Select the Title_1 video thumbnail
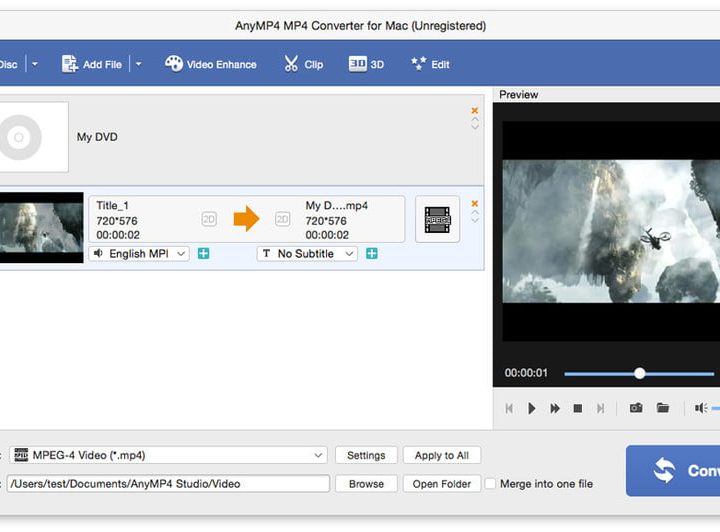720x532 pixels. [x=41, y=228]
